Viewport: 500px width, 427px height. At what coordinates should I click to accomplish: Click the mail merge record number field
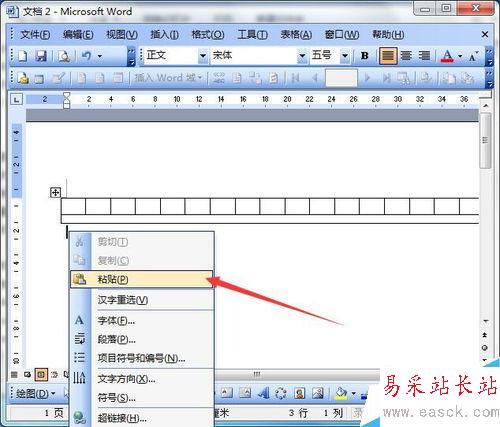pos(341,78)
